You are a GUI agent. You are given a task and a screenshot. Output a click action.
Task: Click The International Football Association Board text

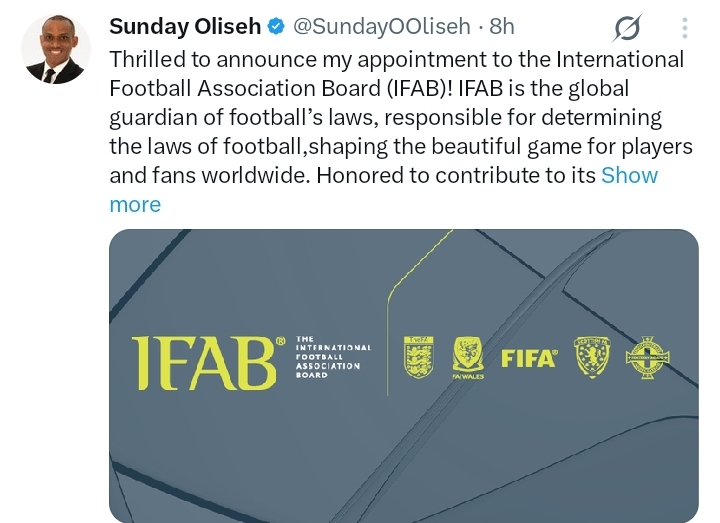pos(333,357)
